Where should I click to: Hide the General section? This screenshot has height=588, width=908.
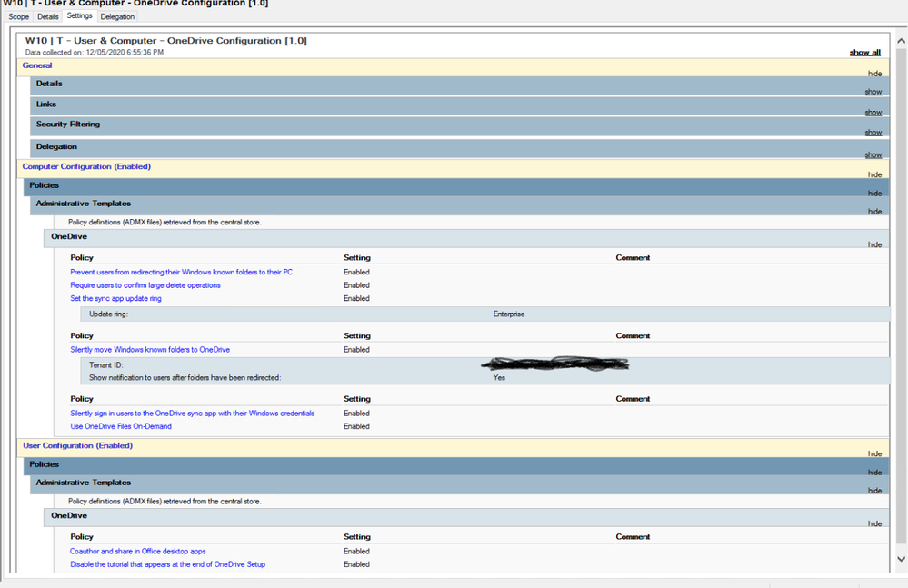pyautogui.click(x=874, y=74)
